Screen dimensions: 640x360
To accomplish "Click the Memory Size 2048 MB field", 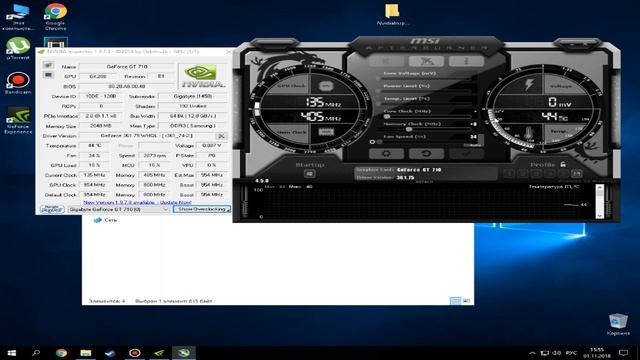I will click(101, 126).
